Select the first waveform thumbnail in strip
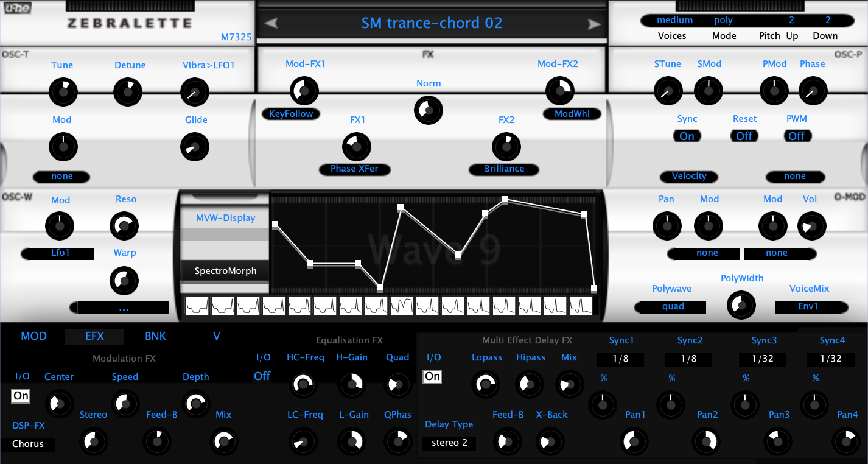Image resolution: width=868 pixels, height=464 pixels. click(x=197, y=305)
